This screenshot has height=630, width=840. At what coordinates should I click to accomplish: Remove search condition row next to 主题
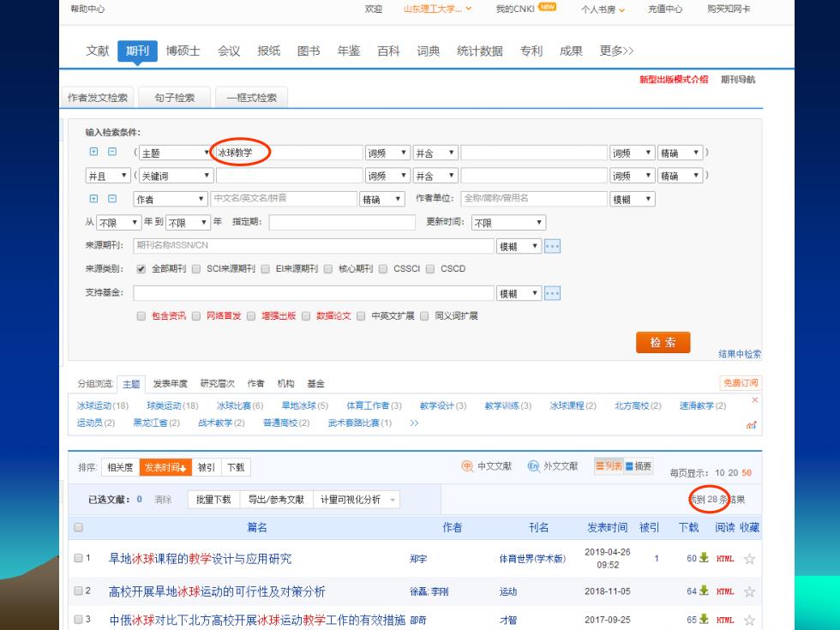[x=112, y=152]
